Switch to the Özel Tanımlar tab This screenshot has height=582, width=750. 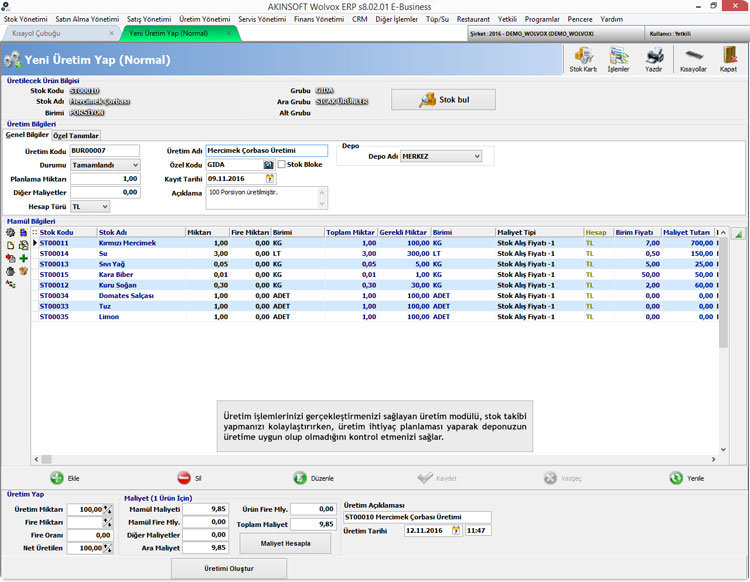point(76,136)
